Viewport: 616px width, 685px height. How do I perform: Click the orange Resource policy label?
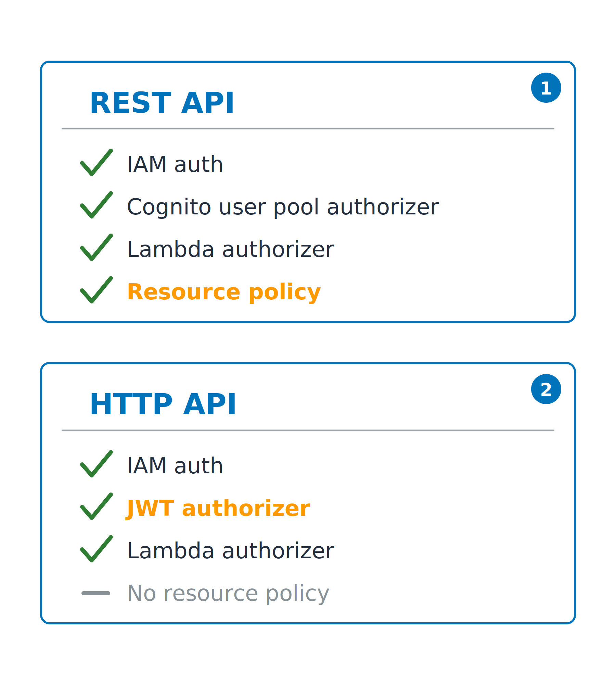[x=224, y=292]
